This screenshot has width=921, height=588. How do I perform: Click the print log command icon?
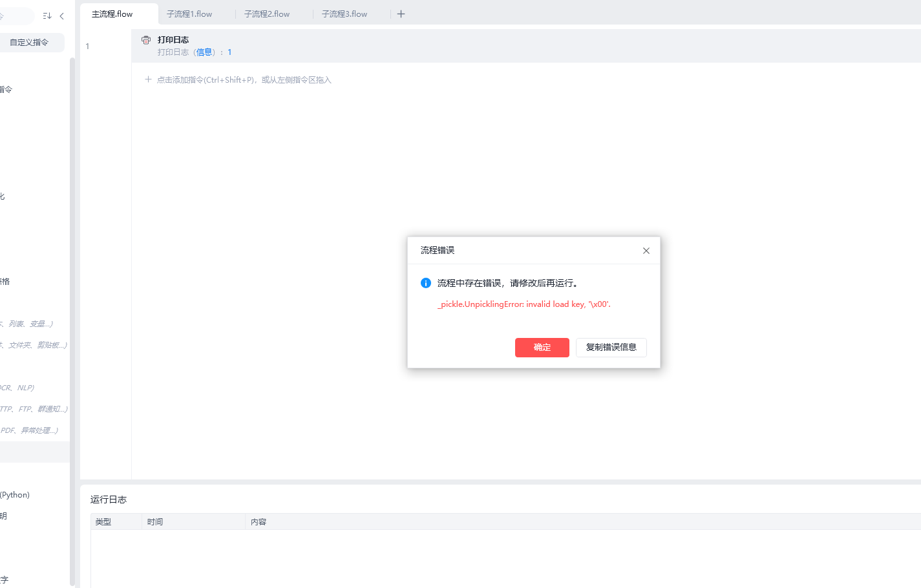[146, 40]
